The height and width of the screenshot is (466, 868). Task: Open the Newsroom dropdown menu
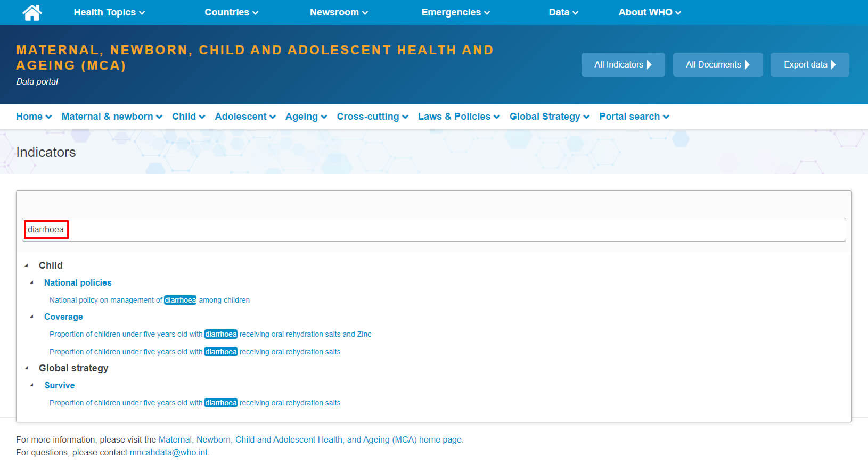click(x=339, y=12)
